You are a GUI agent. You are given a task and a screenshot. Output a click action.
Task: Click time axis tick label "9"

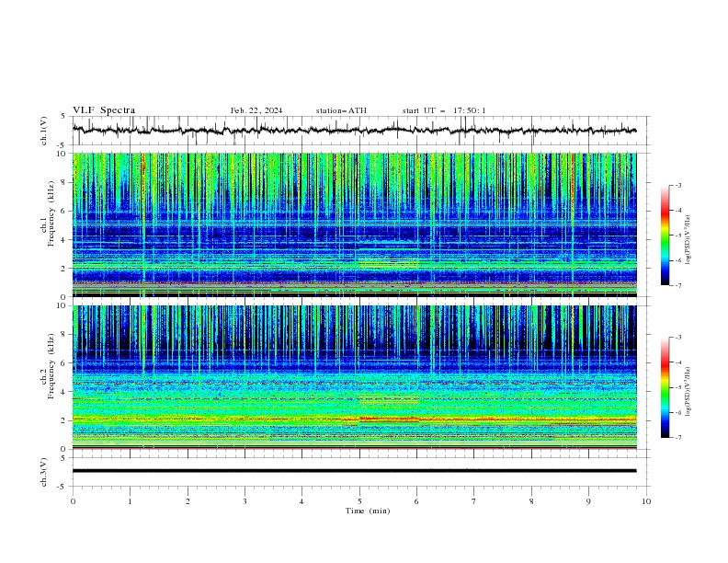coord(588,501)
